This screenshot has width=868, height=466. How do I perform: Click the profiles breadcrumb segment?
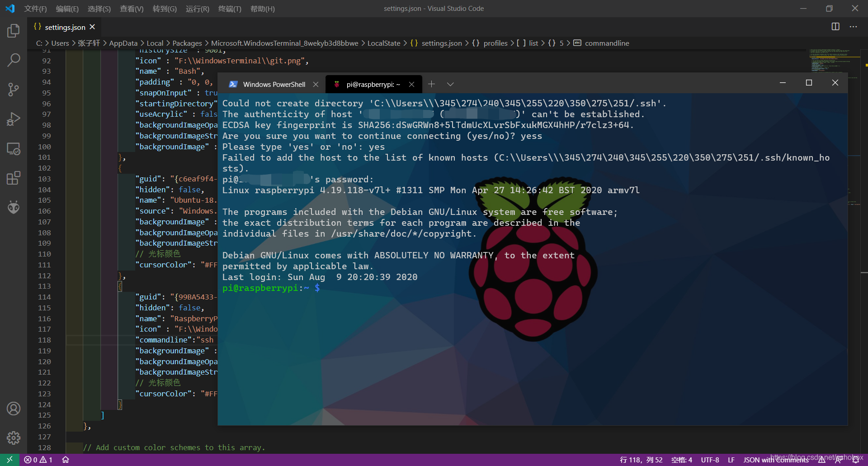click(x=495, y=43)
